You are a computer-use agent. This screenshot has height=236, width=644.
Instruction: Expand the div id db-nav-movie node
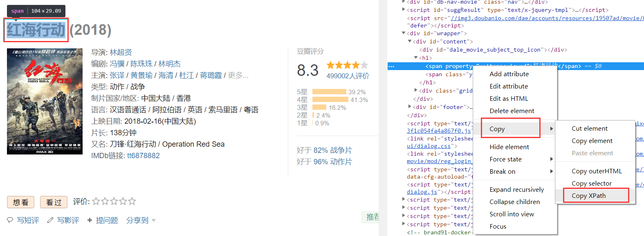tap(404, 2)
